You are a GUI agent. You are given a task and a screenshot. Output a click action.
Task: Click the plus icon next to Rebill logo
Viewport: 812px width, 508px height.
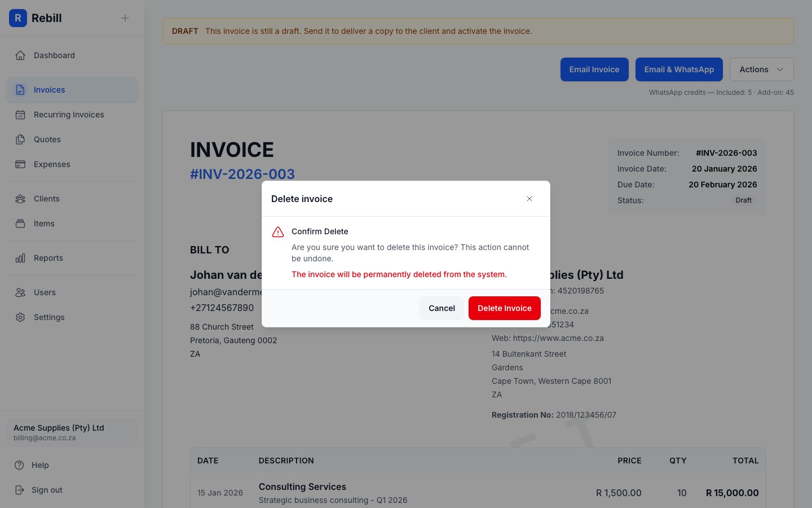(125, 18)
